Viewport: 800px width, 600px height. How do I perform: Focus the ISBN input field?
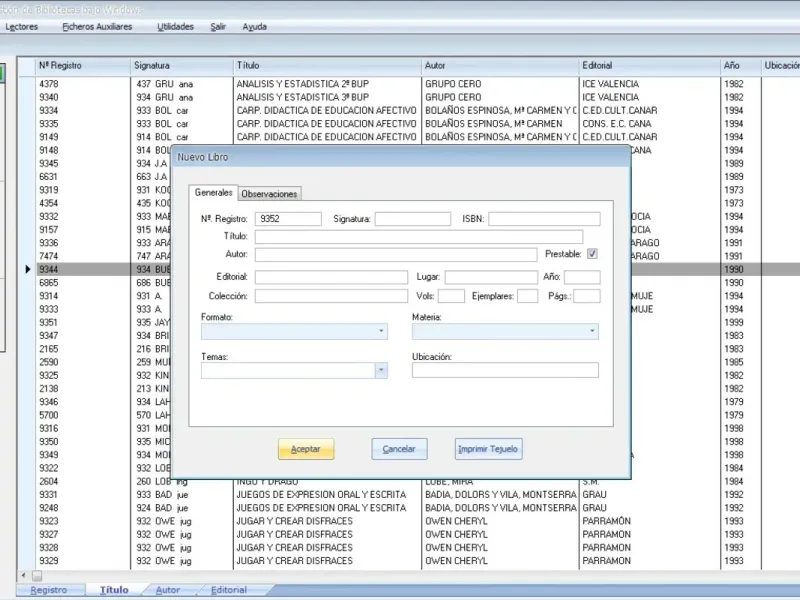(x=544, y=219)
